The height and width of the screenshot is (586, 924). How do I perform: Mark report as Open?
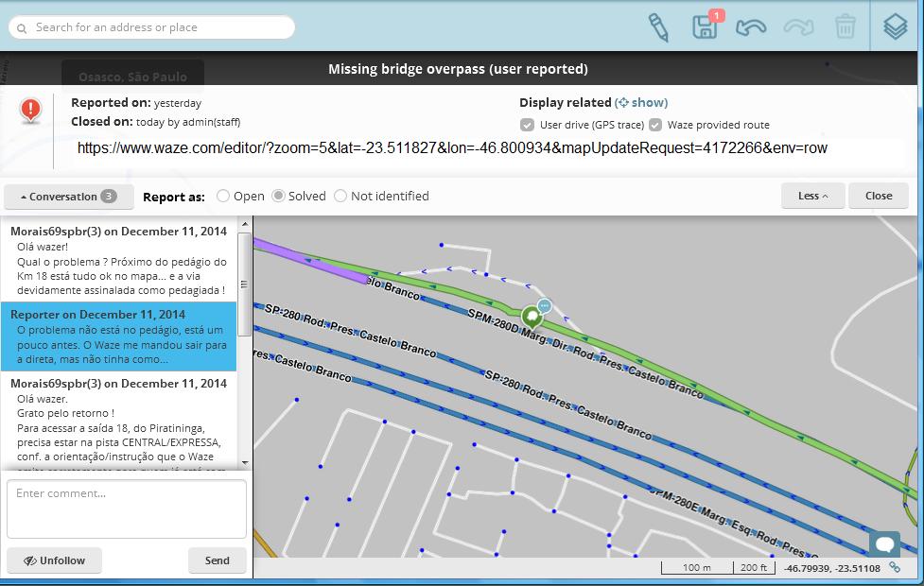223,196
